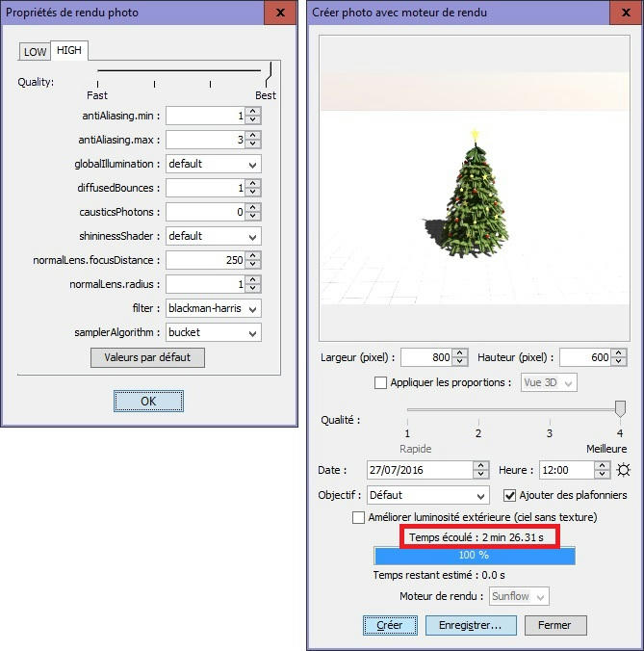Open the Moteur de rendu Sunflow dropdown
The width and height of the screenshot is (644, 651).
pyautogui.click(x=519, y=596)
